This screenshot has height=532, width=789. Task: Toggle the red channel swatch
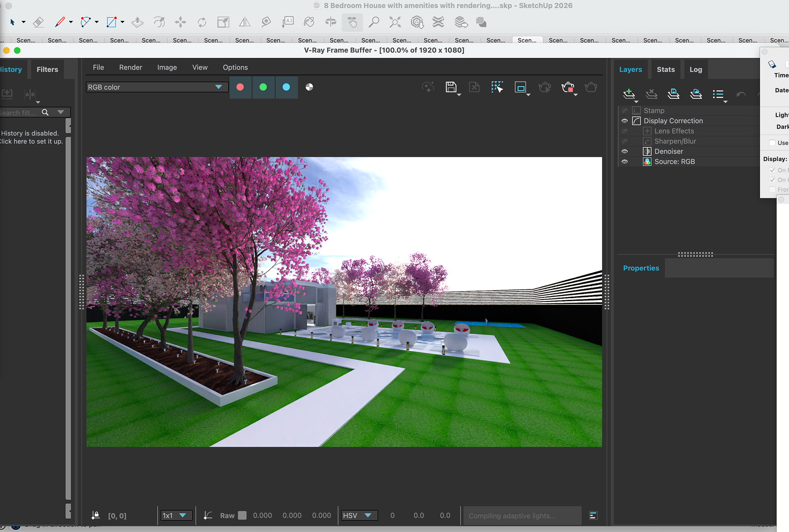[x=240, y=87]
